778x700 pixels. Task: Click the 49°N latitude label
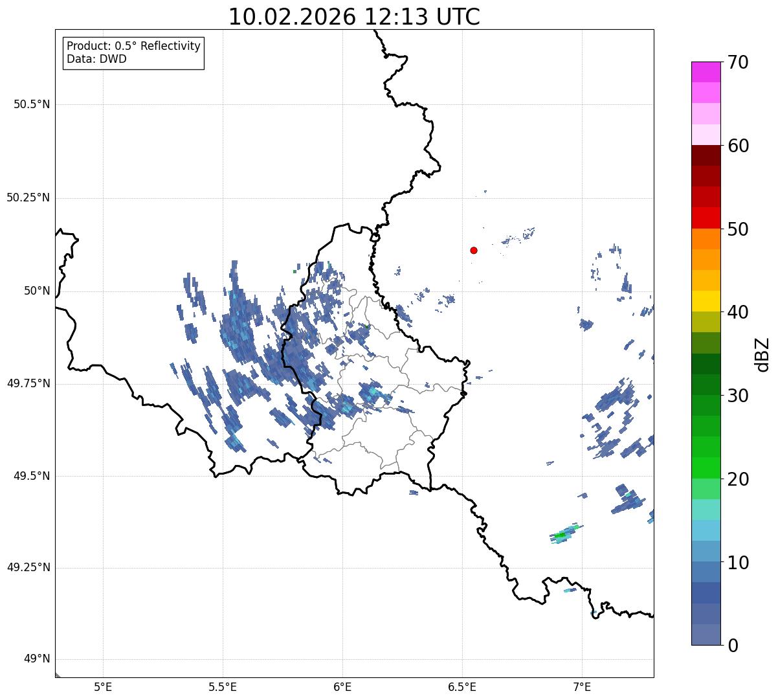pos(38,659)
